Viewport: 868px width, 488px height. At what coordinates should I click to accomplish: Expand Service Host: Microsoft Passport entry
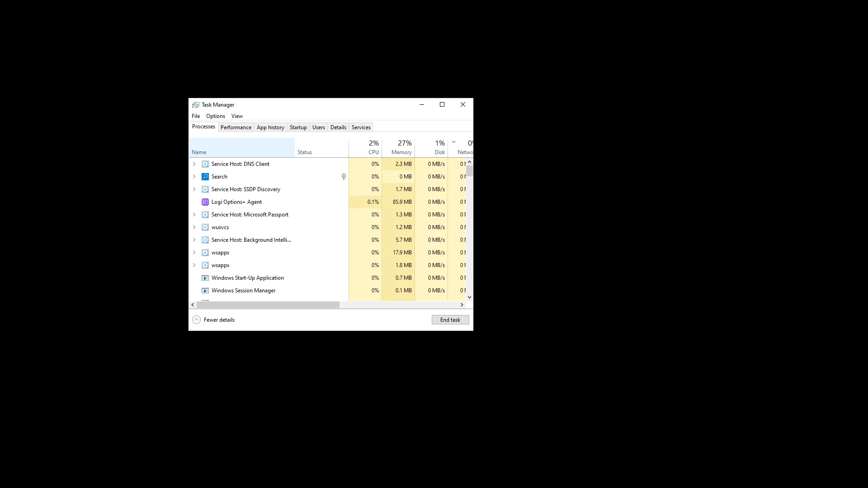tap(194, 215)
